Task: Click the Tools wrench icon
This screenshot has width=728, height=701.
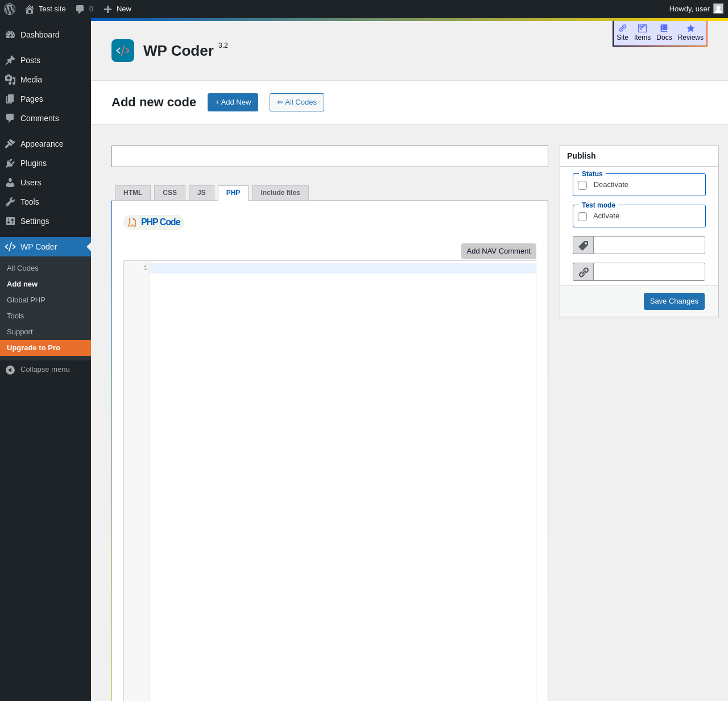Action: [x=10, y=202]
